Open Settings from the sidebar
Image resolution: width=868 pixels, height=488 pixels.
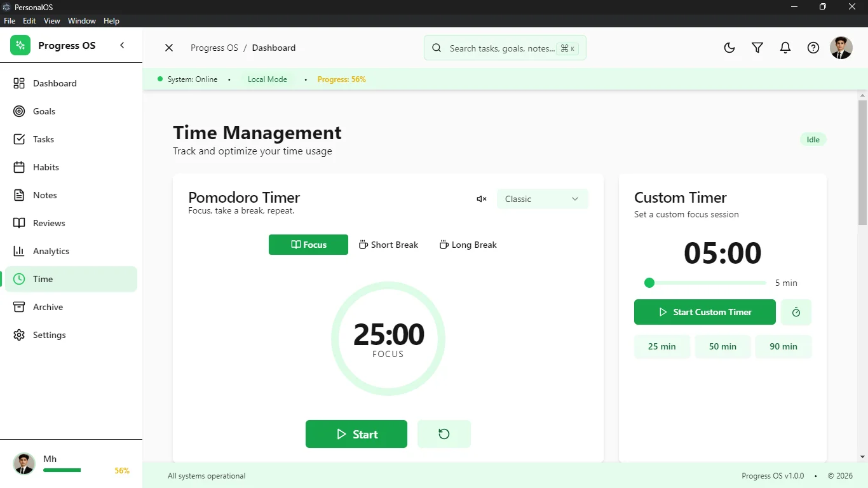tap(71, 335)
